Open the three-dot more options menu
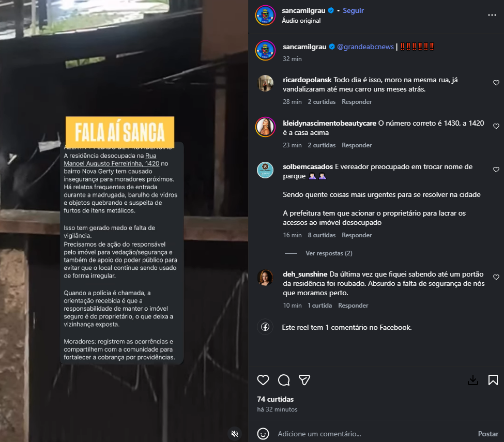This screenshot has width=504, height=442. [x=492, y=15]
